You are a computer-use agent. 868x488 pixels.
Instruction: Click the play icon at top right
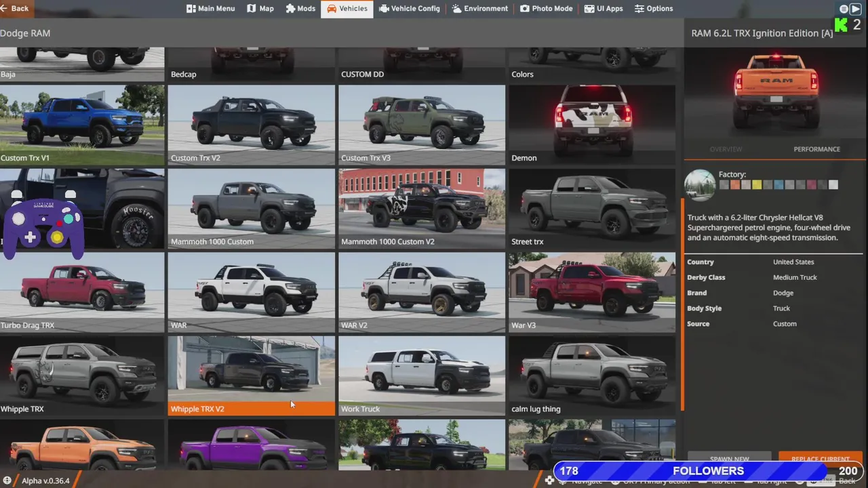856,9
